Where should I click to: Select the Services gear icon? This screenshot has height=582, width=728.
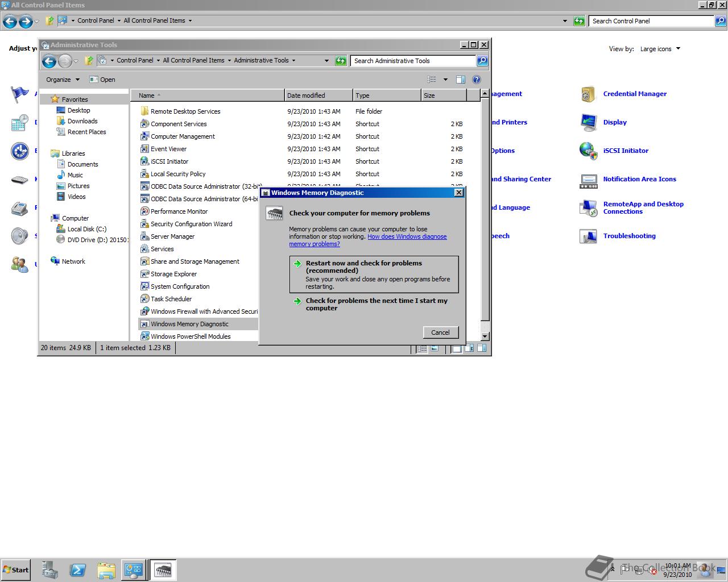(144, 249)
